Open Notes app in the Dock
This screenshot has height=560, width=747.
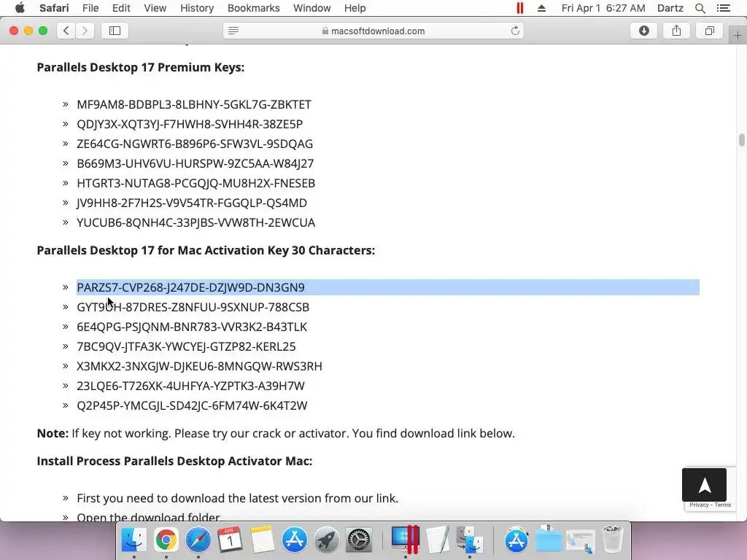(x=263, y=540)
